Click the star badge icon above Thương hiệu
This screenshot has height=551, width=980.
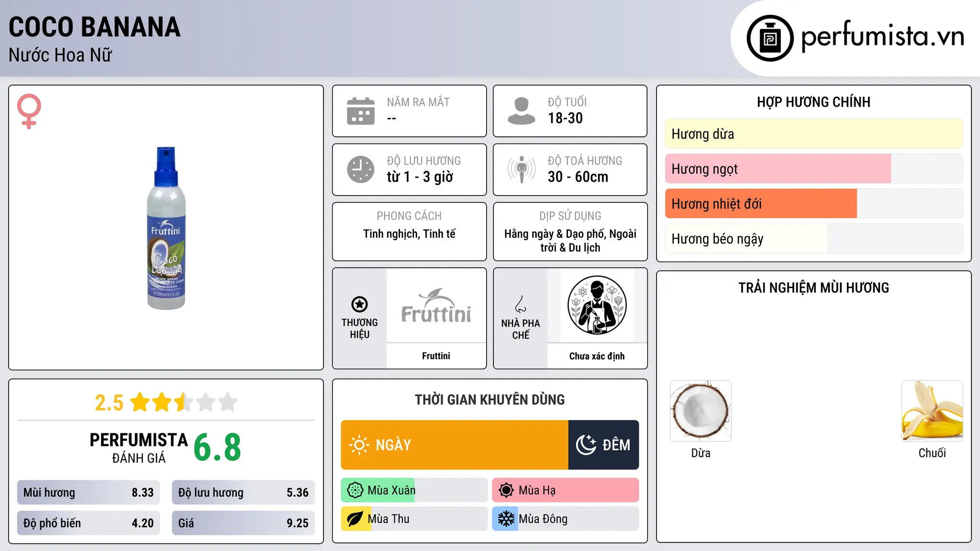pyautogui.click(x=359, y=304)
